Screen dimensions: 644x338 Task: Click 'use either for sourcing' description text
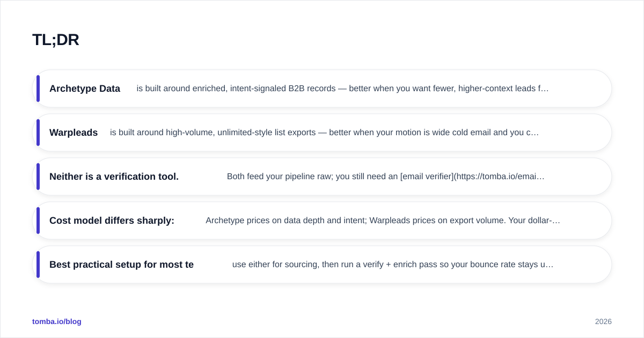pos(393,264)
